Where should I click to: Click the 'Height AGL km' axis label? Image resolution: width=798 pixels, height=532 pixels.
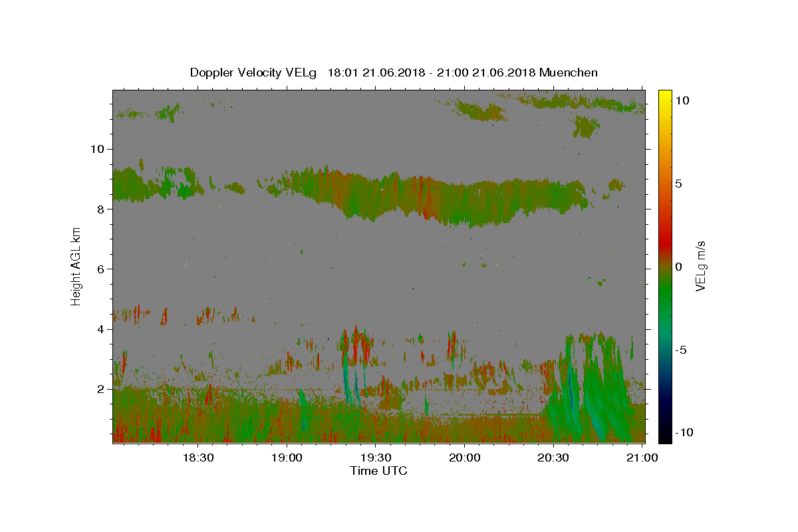[x=76, y=266]
